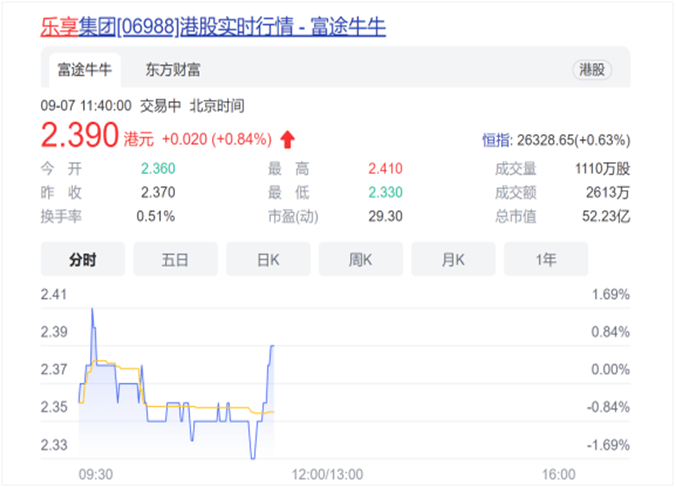The height and width of the screenshot is (487, 676).
Task: Click the 12:00/13:00 time axis label
Action: (328, 475)
